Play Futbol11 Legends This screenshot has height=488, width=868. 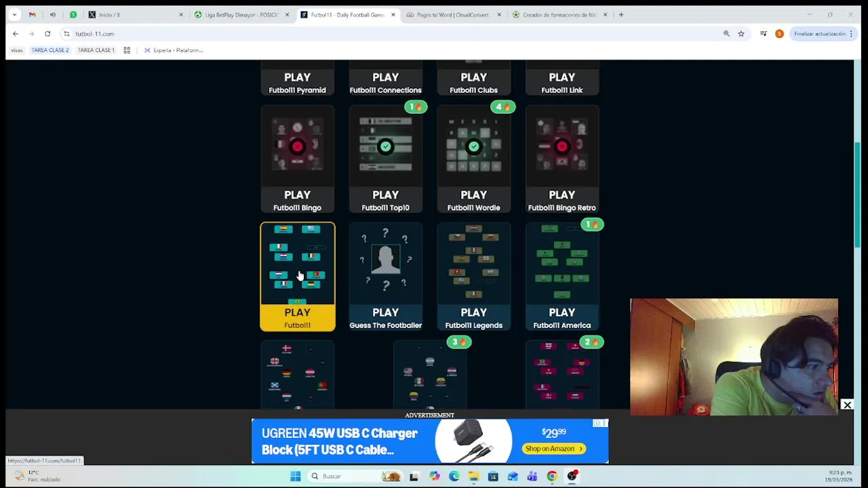(473, 277)
